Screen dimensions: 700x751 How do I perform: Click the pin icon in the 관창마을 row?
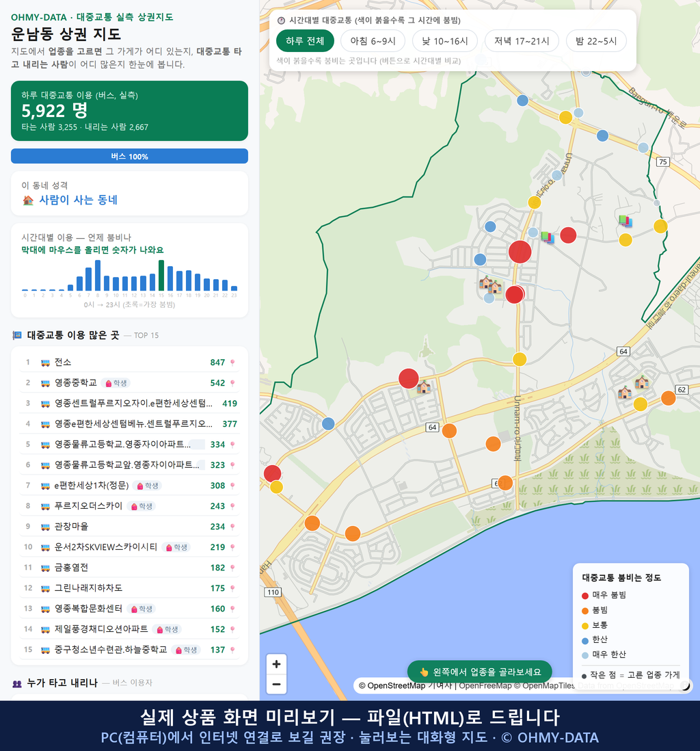coord(232,527)
